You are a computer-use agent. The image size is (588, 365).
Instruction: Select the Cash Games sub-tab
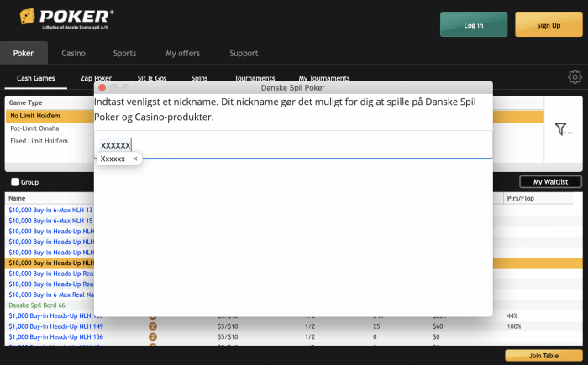tap(35, 78)
